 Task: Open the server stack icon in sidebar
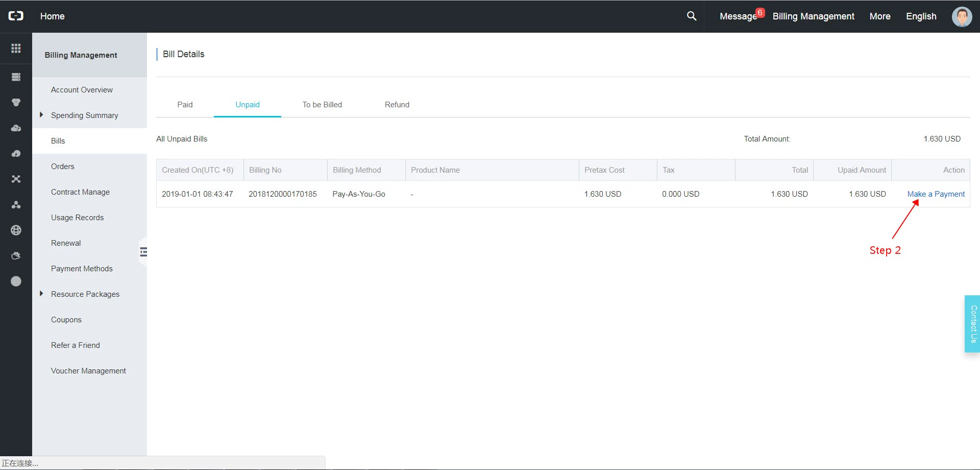click(x=16, y=77)
